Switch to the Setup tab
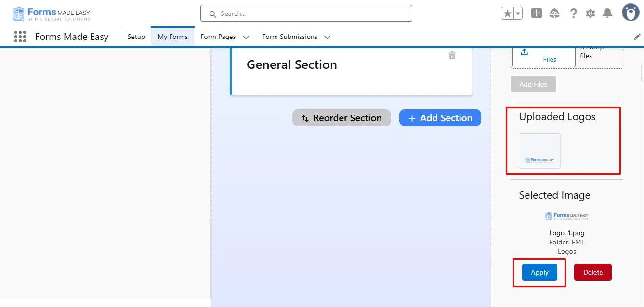This screenshot has width=644, height=307. 136,37
